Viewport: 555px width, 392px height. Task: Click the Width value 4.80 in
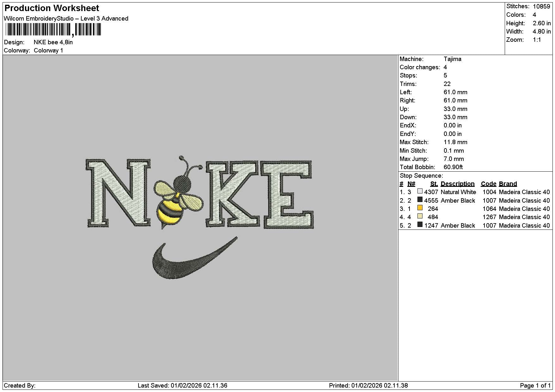[542, 32]
